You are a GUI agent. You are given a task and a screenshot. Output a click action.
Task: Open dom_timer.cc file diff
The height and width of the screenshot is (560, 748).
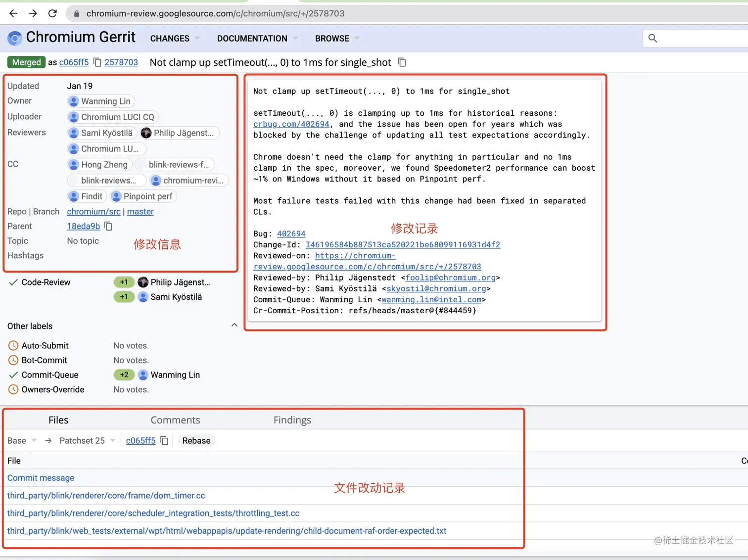106,496
